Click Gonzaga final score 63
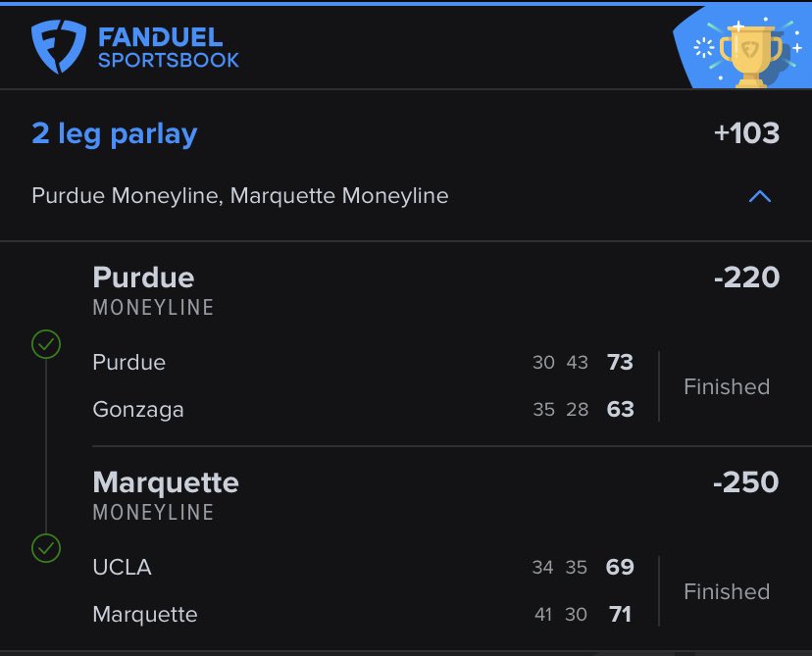Screen dimensions: 812x656 [x=620, y=409]
